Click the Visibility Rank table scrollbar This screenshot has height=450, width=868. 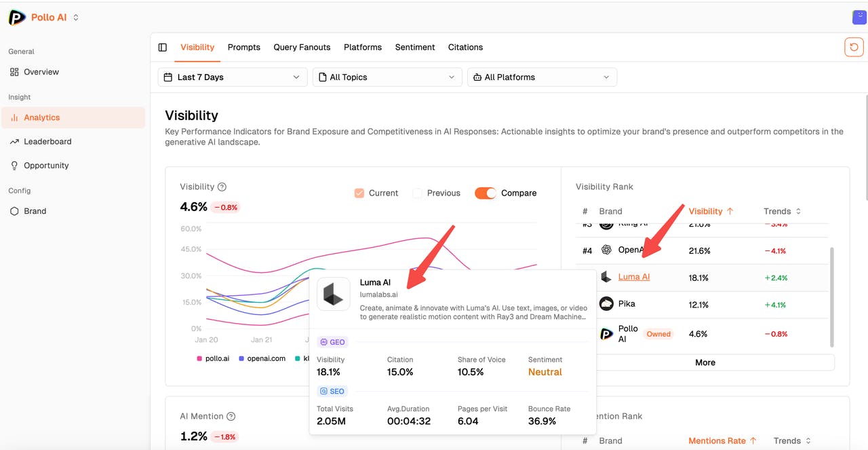click(832, 299)
